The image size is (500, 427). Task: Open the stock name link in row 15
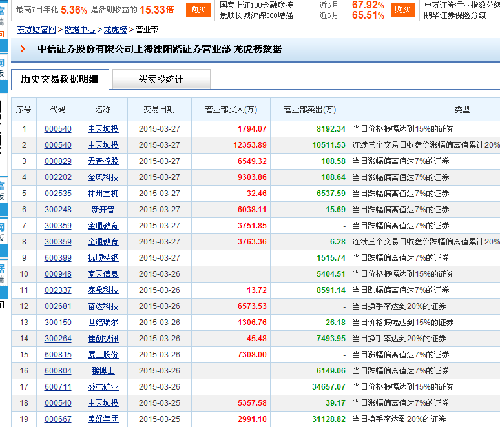click(103, 355)
